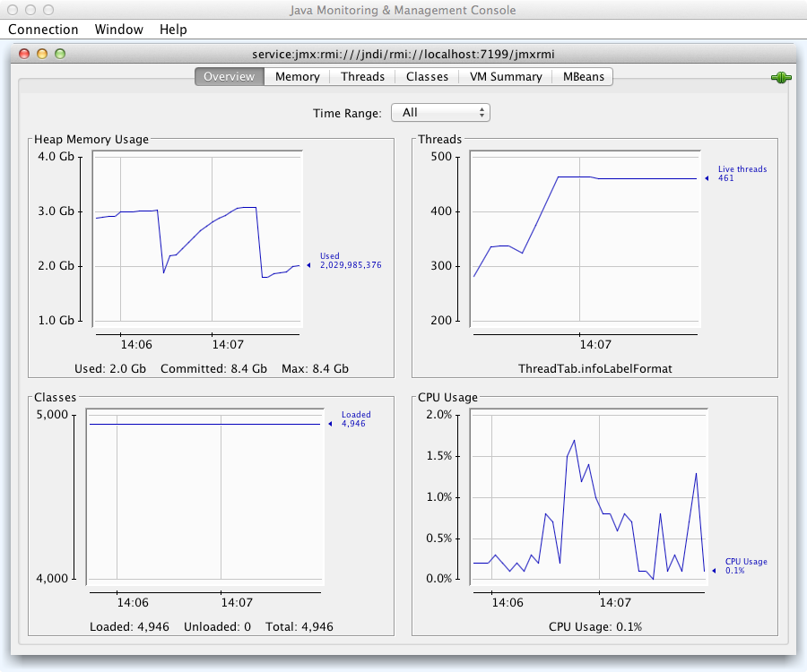Click the green connection status icon

tap(781, 78)
